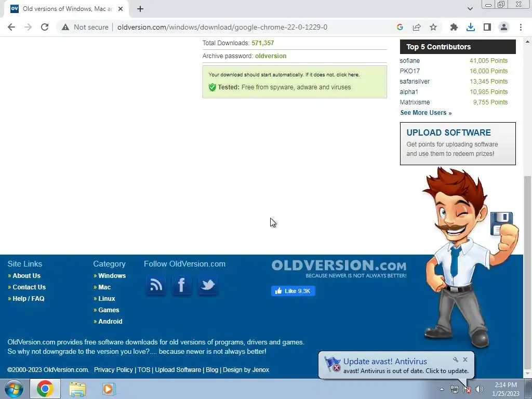Click the mascot with floppy disk
Viewport: 532px width, 399px height.
coord(470,258)
